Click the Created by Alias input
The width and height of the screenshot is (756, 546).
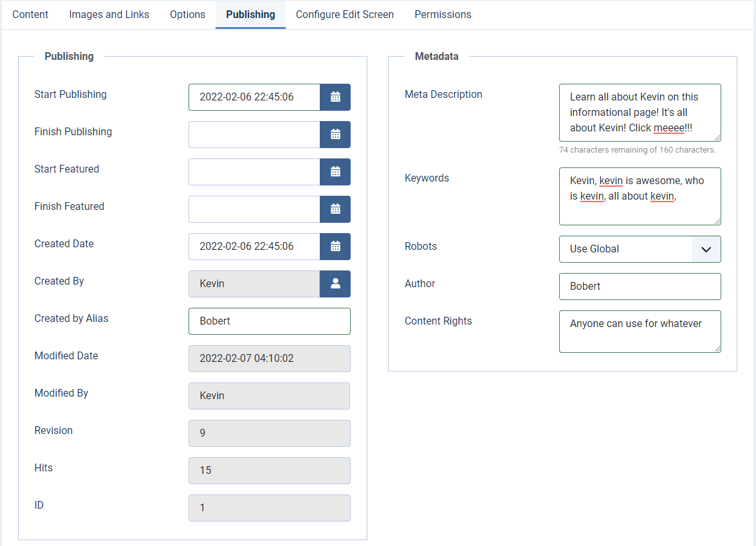click(x=269, y=321)
